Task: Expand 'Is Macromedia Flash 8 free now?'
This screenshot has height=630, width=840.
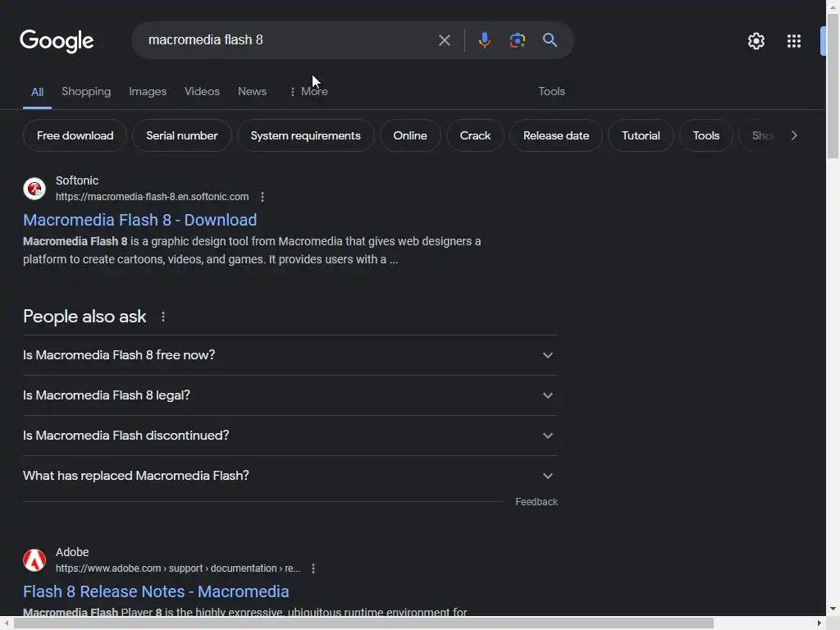Action: [290, 355]
